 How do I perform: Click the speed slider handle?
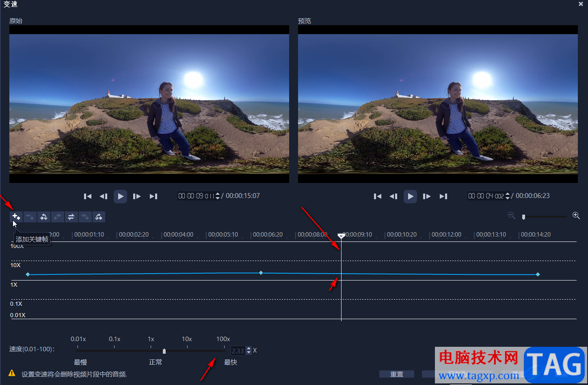pos(164,351)
